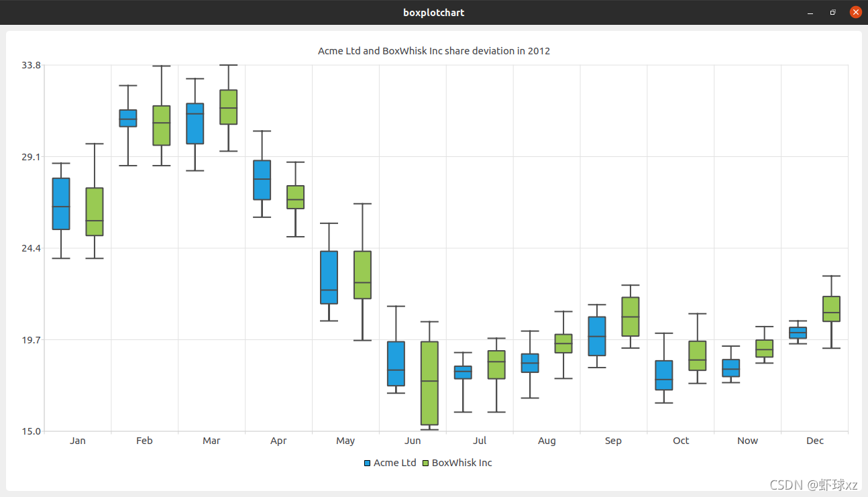The height and width of the screenshot is (497, 868).
Task: Select the blue Acme Ltd box for Sep
Action: pos(598,336)
